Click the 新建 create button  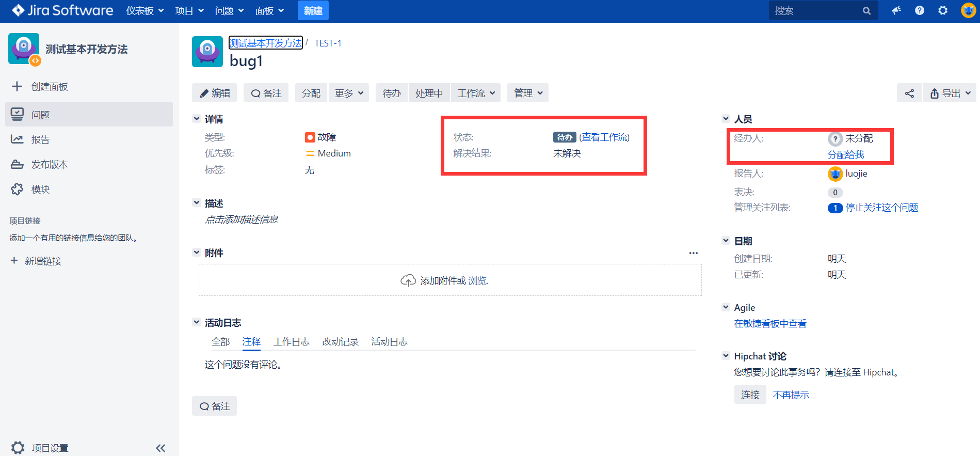click(x=313, y=11)
